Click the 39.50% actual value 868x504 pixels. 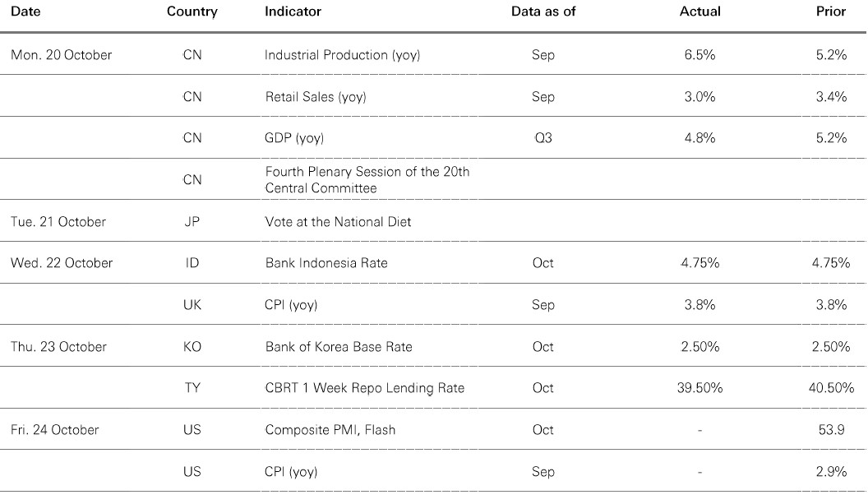tap(700, 388)
